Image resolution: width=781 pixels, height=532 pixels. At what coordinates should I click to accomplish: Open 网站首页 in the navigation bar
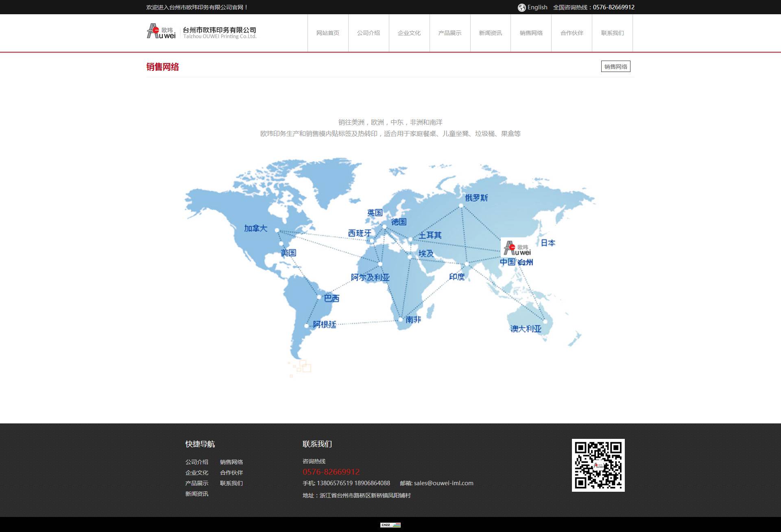tap(328, 33)
